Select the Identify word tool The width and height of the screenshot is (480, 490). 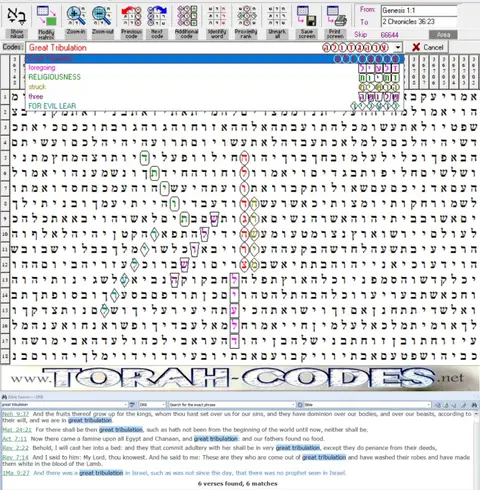click(217, 15)
